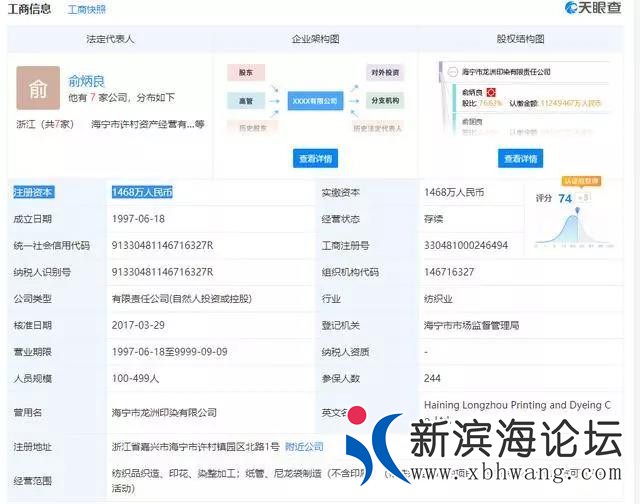Click the highlighted 1468万人民币 registered capital value
Image resolution: width=640 pixels, height=504 pixels.
tap(142, 192)
